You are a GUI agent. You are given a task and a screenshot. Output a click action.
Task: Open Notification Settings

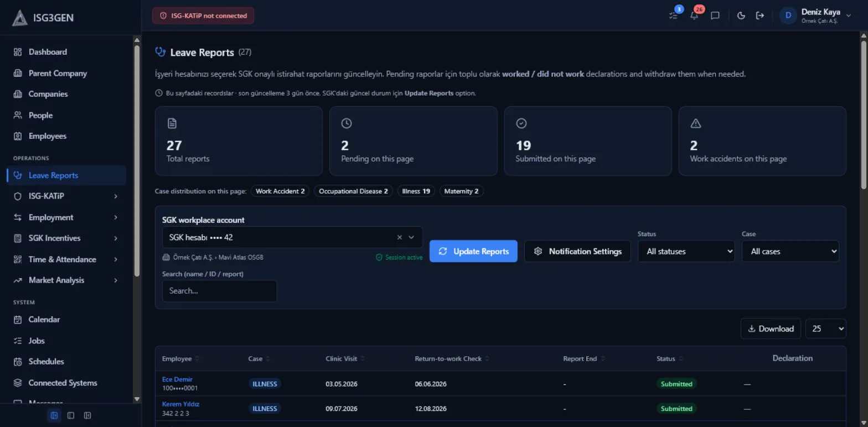click(577, 251)
